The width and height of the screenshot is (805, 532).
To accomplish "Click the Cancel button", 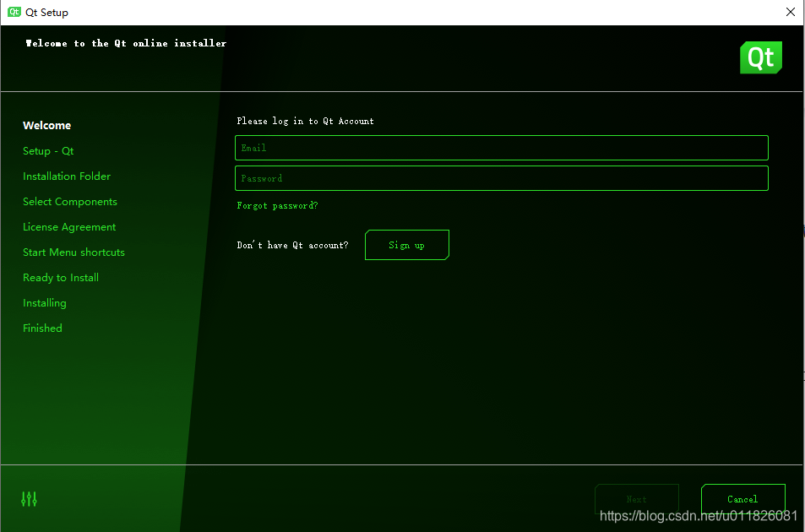I will pyautogui.click(x=742, y=499).
